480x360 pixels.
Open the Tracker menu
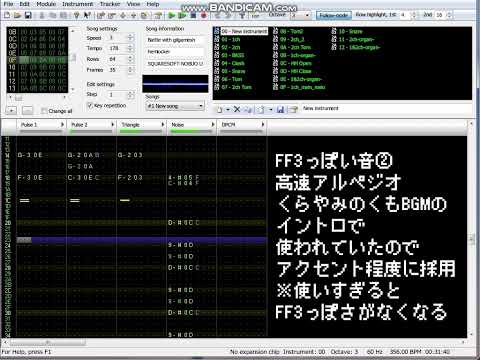pos(110,4)
